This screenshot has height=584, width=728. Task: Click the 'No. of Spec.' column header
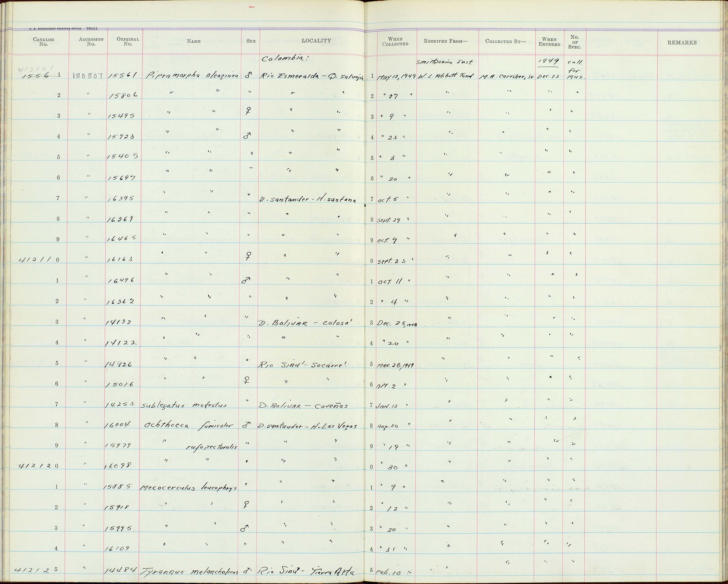point(574,42)
